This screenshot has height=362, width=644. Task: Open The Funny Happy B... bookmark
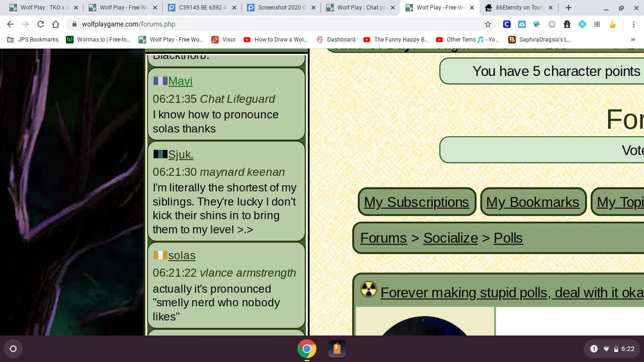pyautogui.click(x=395, y=40)
